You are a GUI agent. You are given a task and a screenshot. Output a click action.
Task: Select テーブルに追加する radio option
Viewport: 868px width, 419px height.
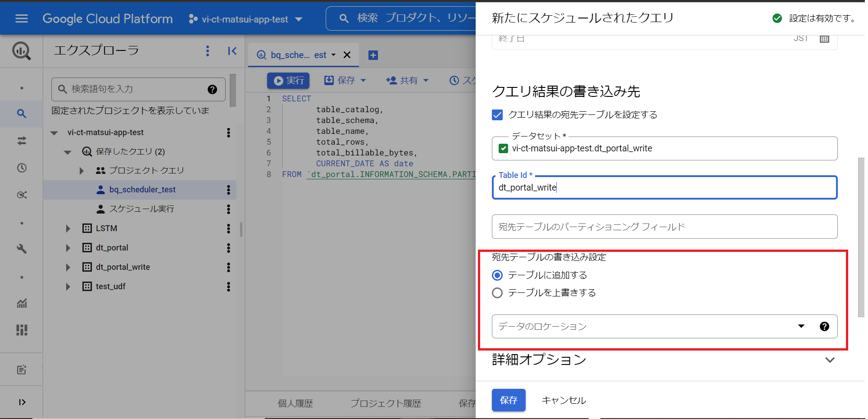point(497,275)
